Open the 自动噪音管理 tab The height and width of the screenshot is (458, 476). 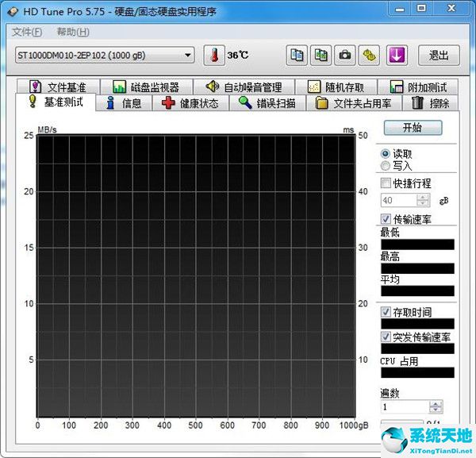pyautogui.click(x=244, y=87)
